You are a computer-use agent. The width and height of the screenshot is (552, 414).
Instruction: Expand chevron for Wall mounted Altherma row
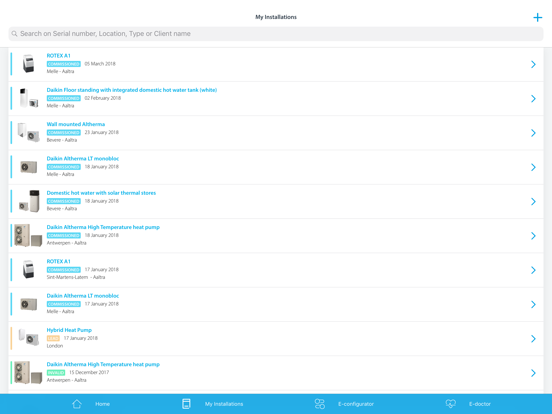click(x=533, y=133)
